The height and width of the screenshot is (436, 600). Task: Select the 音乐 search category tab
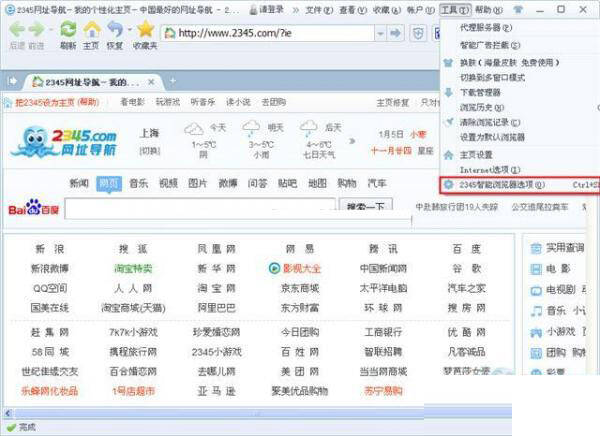coord(139,183)
